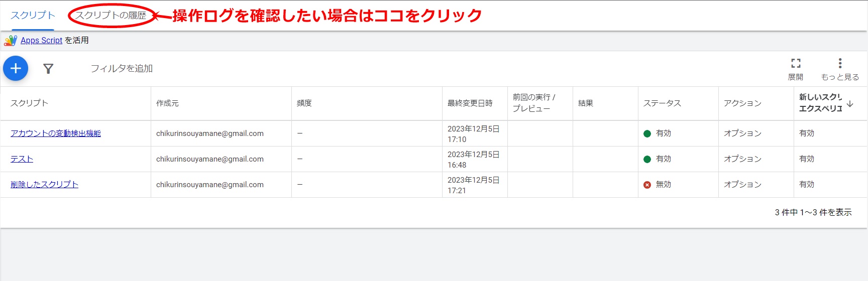Open the もっと見る three-dot menu

click(840, 63)
